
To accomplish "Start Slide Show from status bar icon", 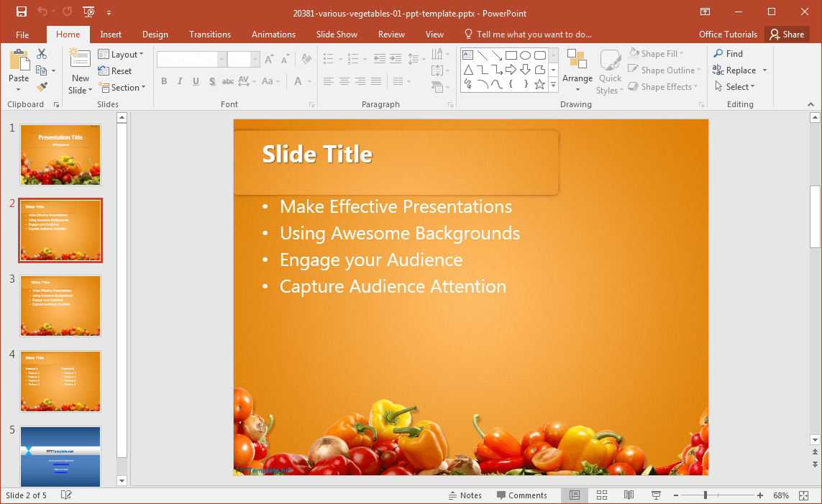I will (656, 495).
